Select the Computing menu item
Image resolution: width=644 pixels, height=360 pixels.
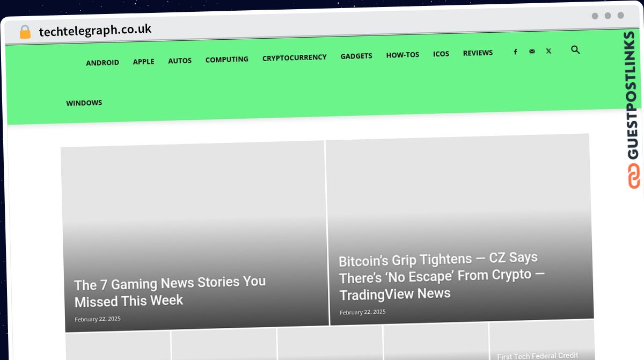pos(227,59)
